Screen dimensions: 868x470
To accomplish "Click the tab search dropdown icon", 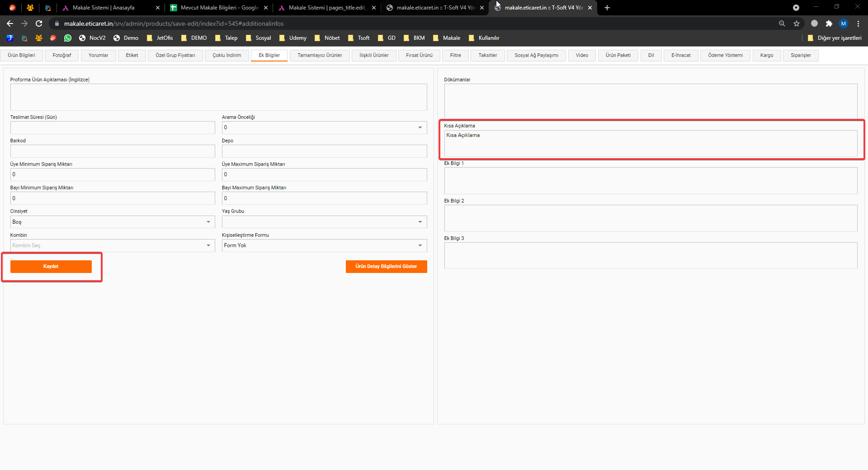I will (796, 8).
